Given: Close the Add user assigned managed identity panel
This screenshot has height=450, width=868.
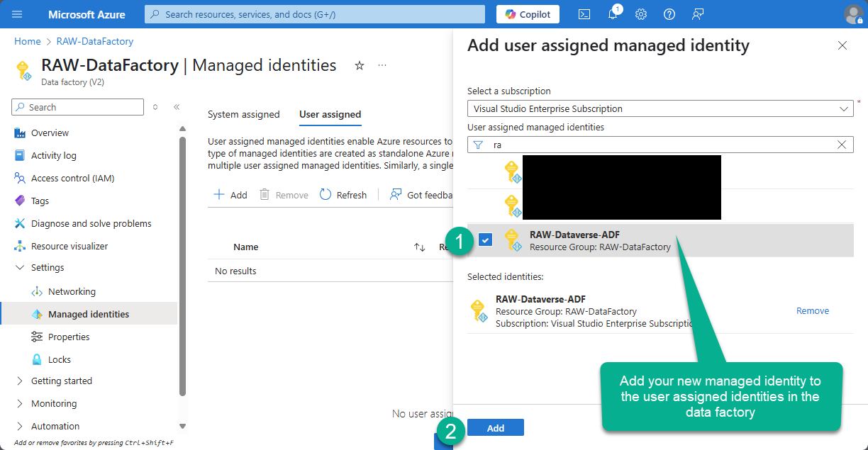Looking at the screenshot, I should (x=842, y=45).
